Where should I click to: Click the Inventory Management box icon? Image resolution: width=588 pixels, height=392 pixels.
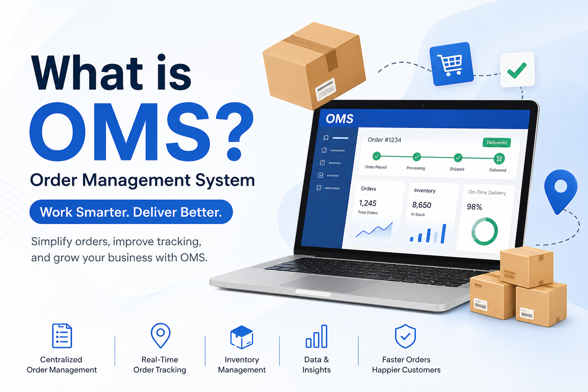(242, 337)
